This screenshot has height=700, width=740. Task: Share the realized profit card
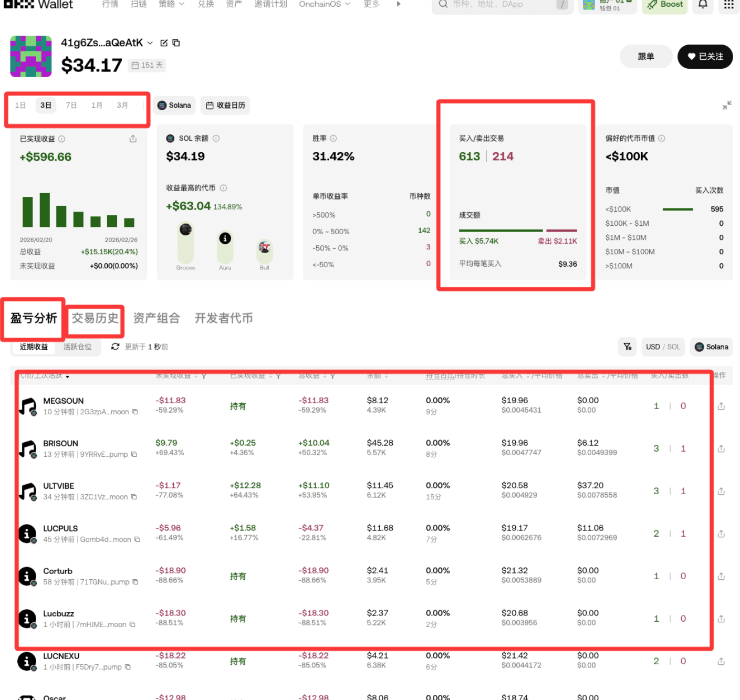pyautogui.click(x=133, y=139)
